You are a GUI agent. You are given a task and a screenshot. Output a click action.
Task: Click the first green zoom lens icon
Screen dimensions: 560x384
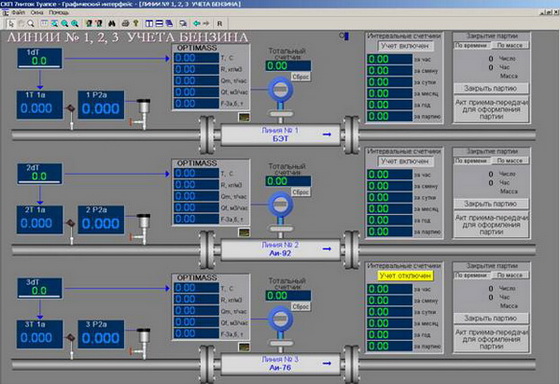point(65,24)
